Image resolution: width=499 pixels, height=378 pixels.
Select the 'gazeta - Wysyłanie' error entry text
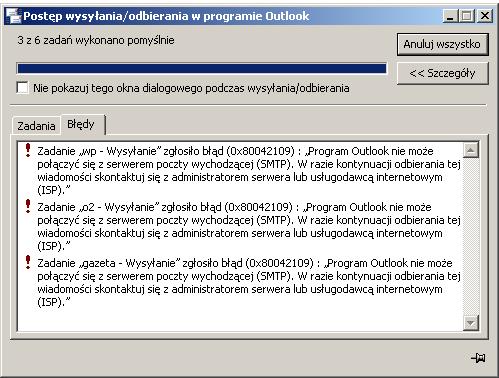pyautogui.click(x=249, y=283)
